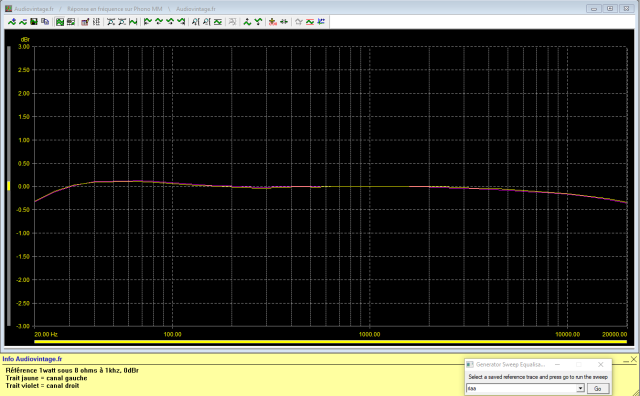Click 'Réponse en fréquence sur Phono MM' title text
This screenshot has height=396, width=640.
tap(115, 9)
